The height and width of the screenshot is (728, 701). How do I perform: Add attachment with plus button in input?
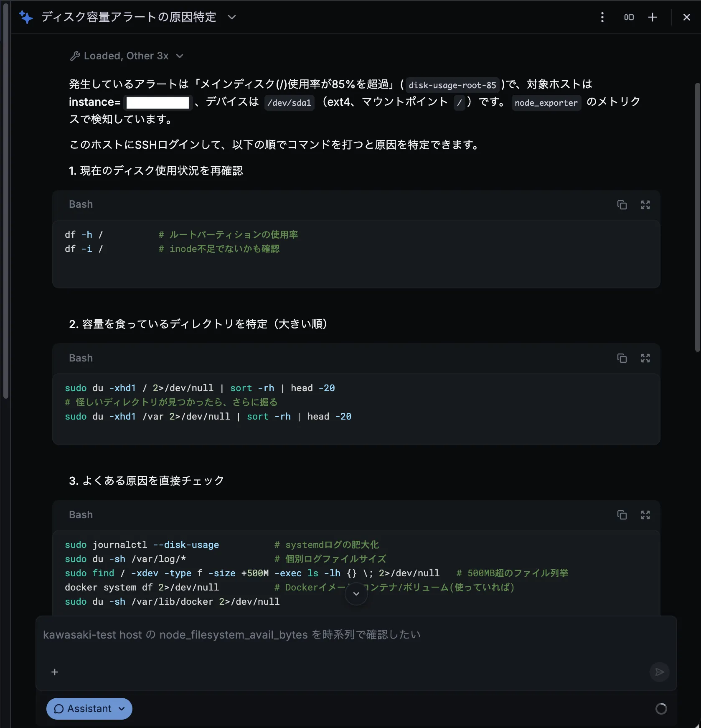(x=55, y=672)
